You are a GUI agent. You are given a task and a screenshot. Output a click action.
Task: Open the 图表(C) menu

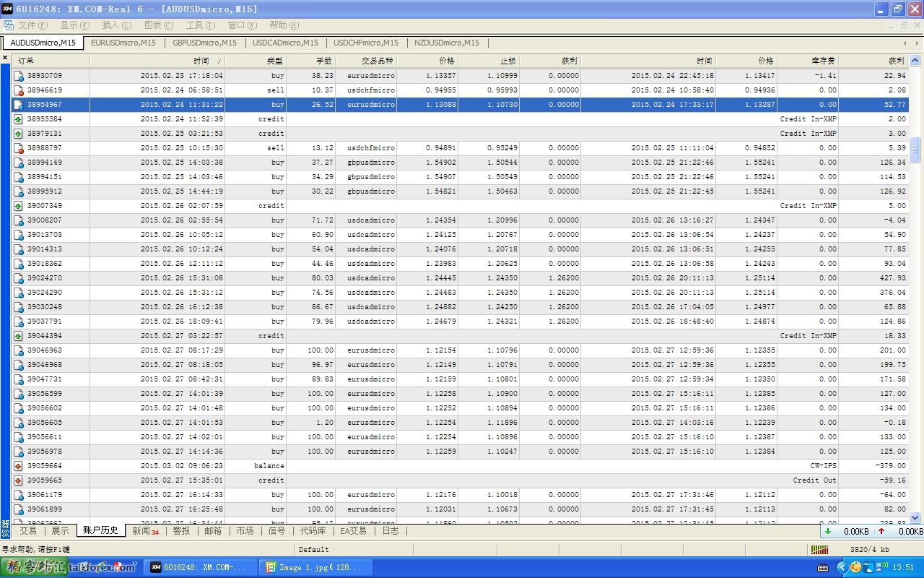pos(158,25)
